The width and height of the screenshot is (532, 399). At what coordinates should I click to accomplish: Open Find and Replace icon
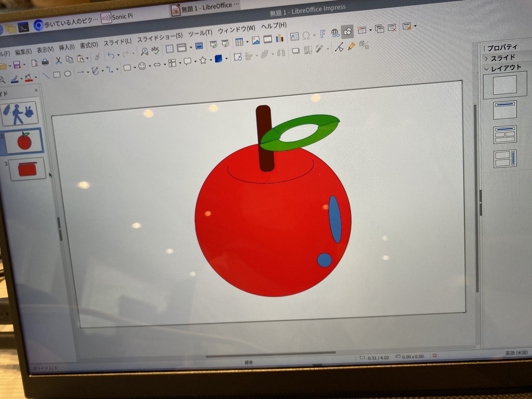click(144, 52)
